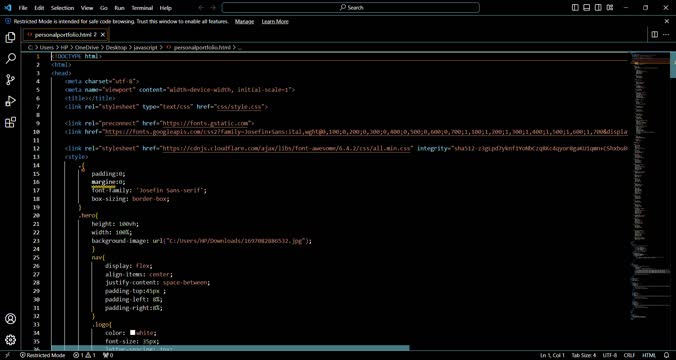This screenshot has height=360, width=676.
Task: Open the Accounts icon menu
Action: tap(10, 319)
